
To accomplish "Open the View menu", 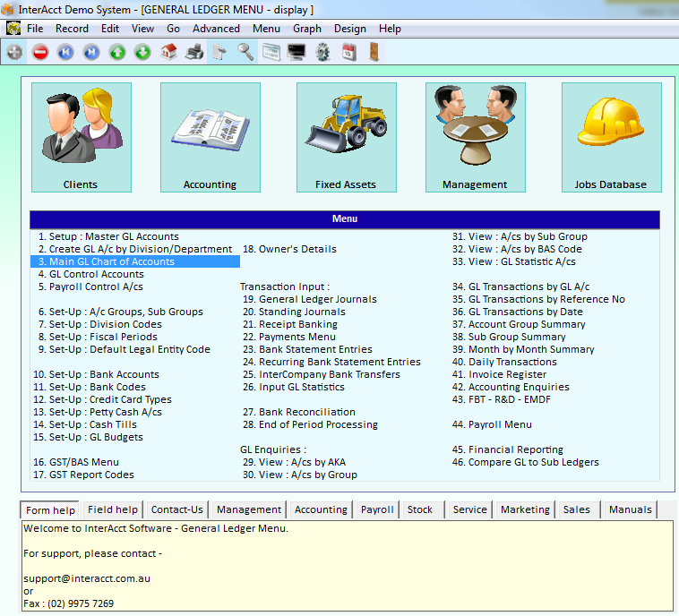I will pos(143,29).
